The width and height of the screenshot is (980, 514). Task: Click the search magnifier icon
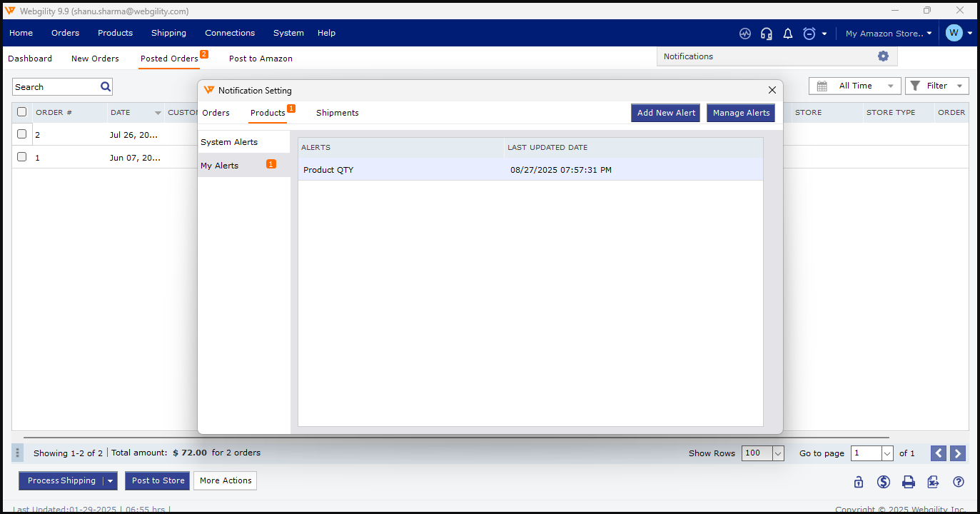click(x=106, y=87)
